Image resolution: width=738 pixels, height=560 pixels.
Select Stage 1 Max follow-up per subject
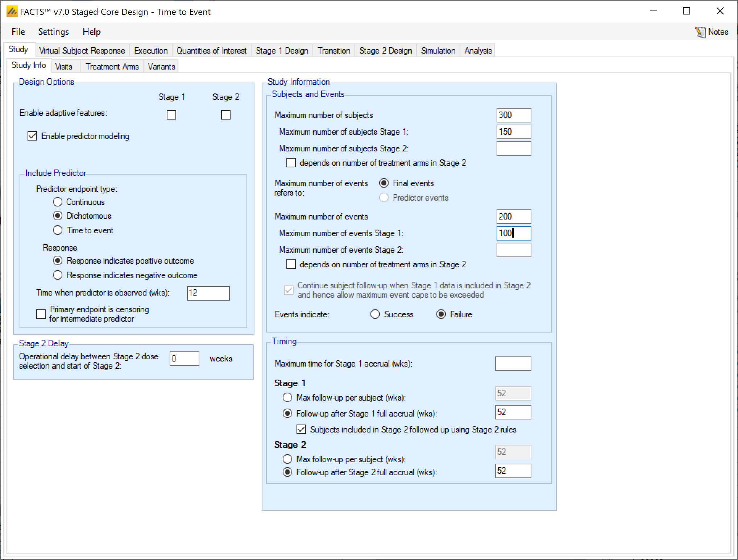pyautogui.click(x=287, y=397)
